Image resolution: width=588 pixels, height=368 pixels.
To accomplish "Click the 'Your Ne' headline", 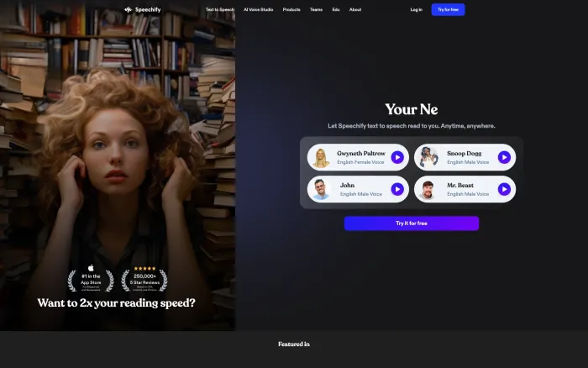I will tap(412, 109).
